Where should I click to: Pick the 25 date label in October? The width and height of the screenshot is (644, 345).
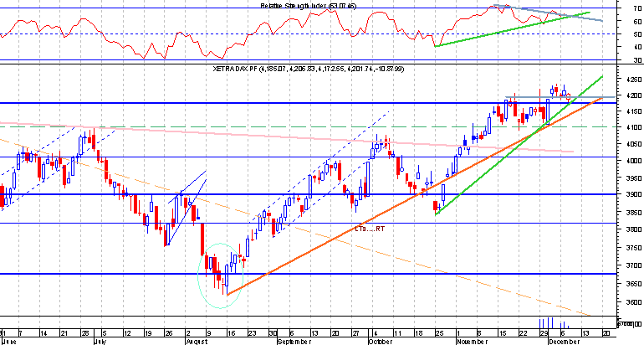coord(440,333)
